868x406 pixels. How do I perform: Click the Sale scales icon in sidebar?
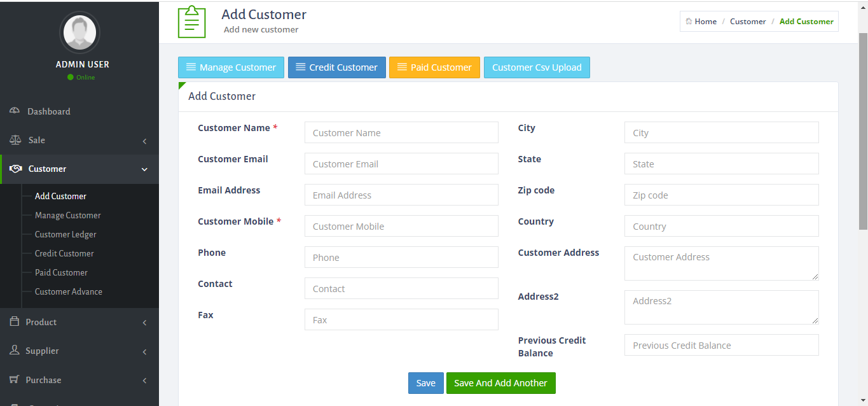tap(14, 140)
